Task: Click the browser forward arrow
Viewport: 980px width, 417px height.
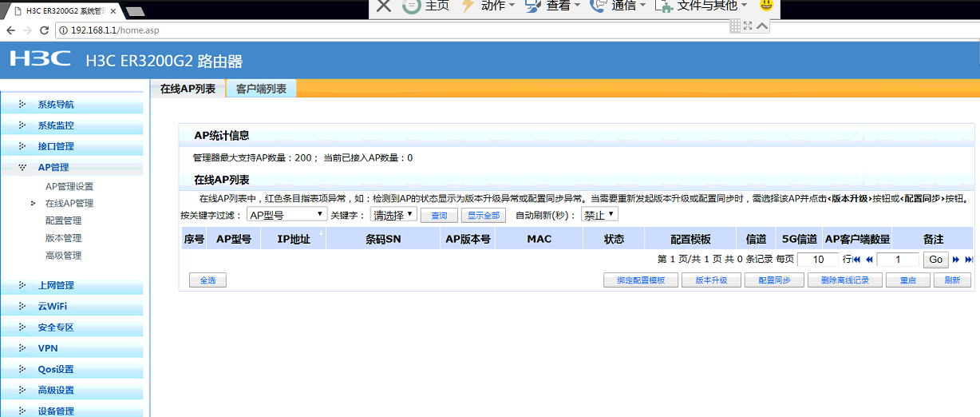Action: [x=28, y=30]
